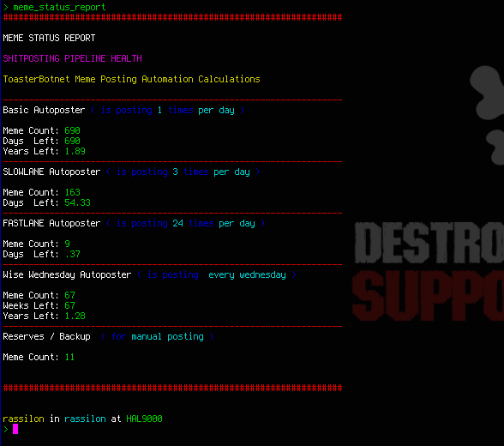Click FASTLANE Days Left value .37
The image size is (504, 446).
point(72,254)
